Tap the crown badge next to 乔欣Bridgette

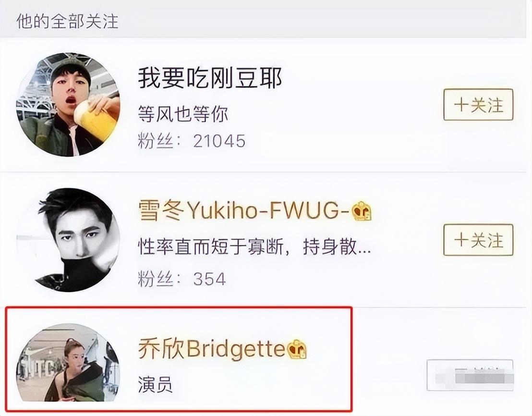pos(297,349)
